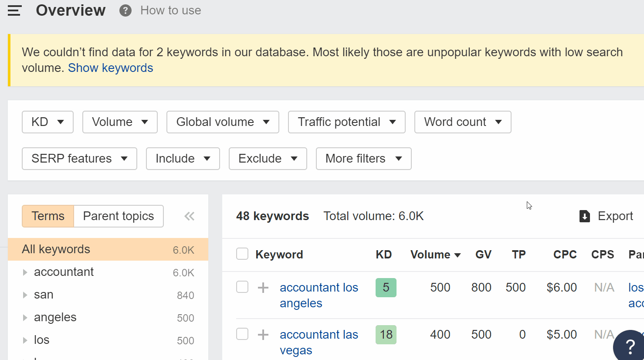Switch to the Parent topics tab

click(118, 216)
